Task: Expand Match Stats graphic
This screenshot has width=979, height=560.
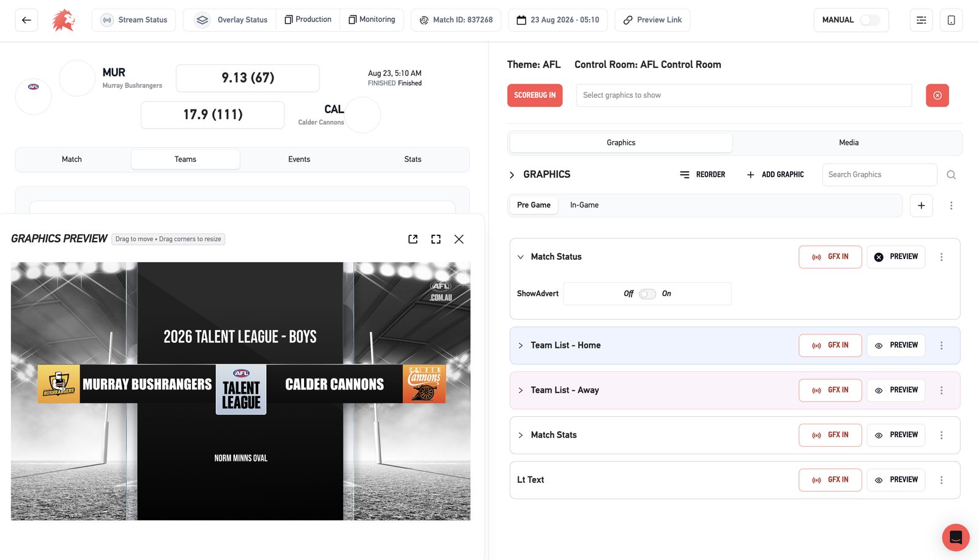Action: (x=521, y=435)
